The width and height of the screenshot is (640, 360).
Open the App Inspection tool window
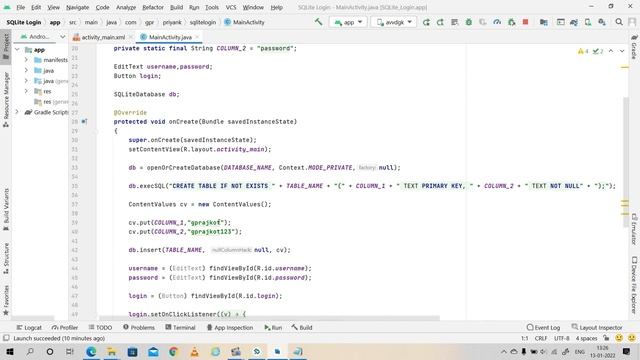[230, 327]
